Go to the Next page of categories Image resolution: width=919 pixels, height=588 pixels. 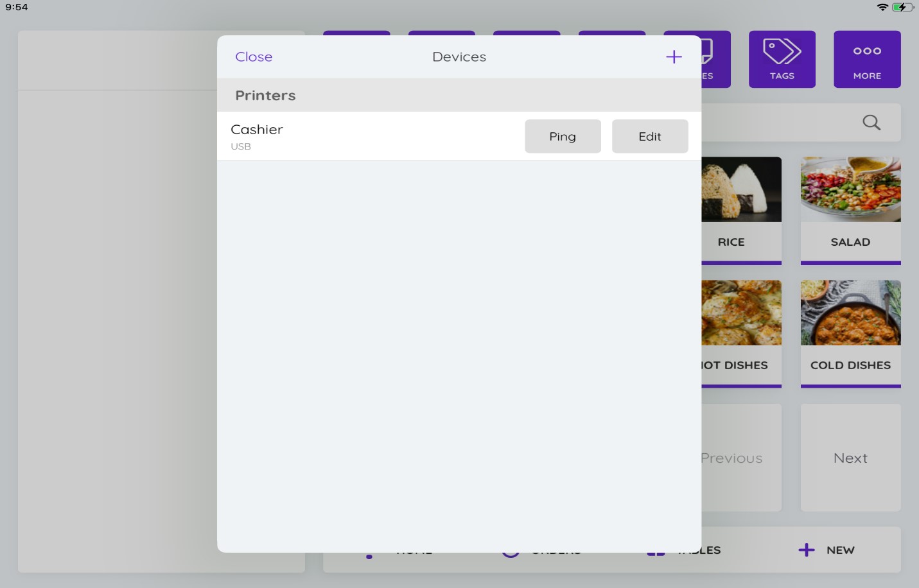[x=850, y=458]
